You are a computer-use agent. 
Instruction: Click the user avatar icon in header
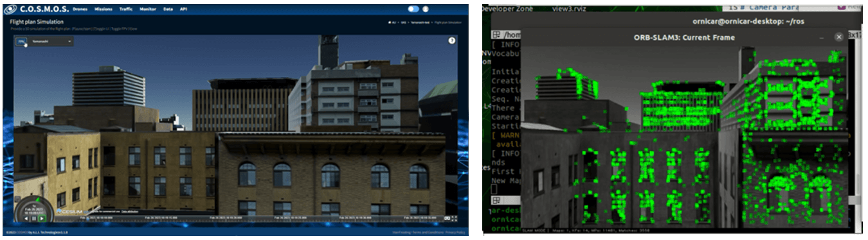pos(426,9)
